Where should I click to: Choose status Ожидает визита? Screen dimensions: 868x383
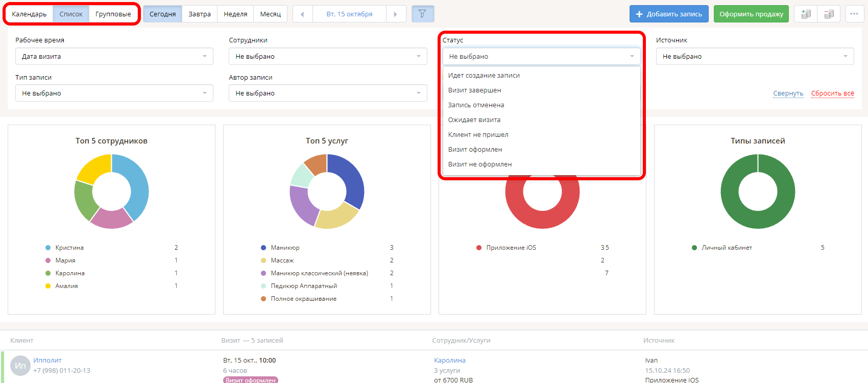[x=542, y=119]
